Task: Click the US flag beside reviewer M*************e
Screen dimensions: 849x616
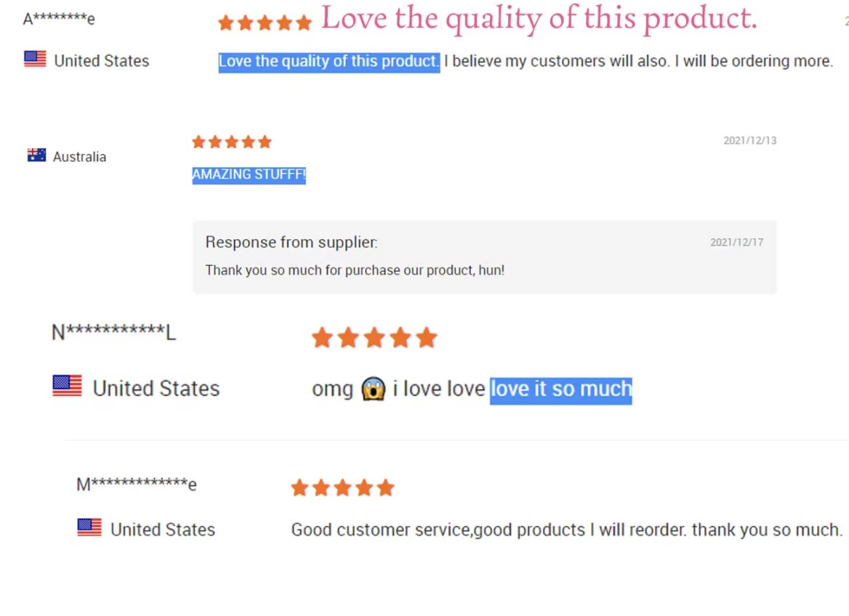Action: (x=89, y=528)
